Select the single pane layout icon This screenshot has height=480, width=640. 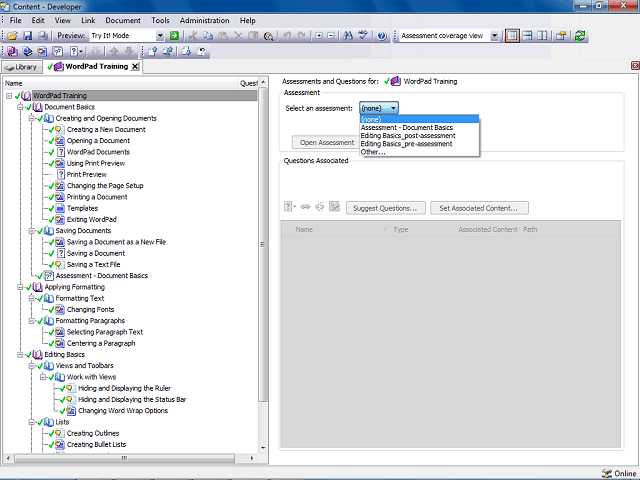click(512, 36)
